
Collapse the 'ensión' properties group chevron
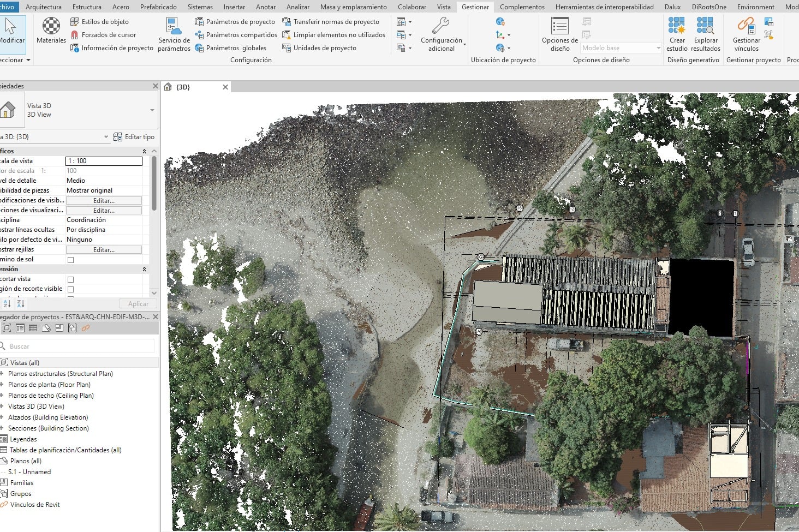[x=144, y=269]
